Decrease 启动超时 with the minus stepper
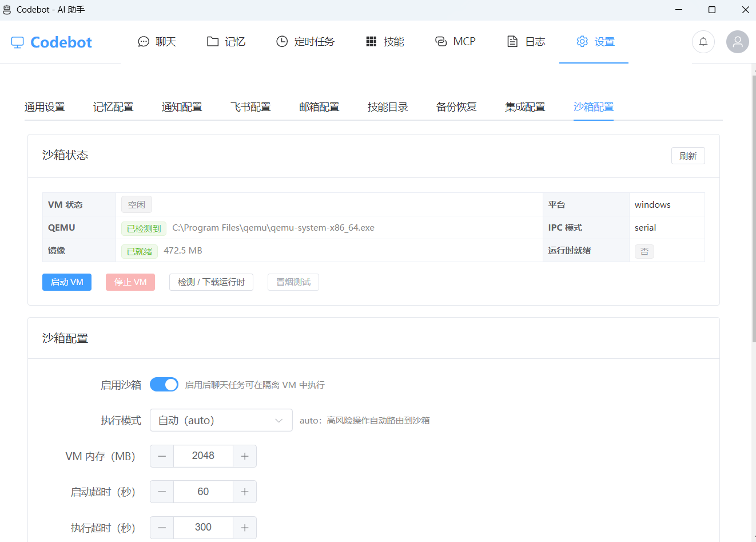Viewport: 756px width, 542px height. 161,491
